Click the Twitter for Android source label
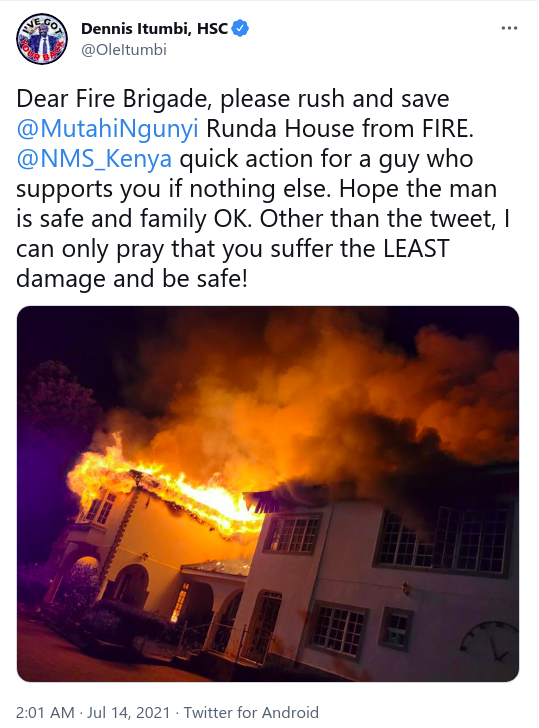 click(x=251, y=712)
